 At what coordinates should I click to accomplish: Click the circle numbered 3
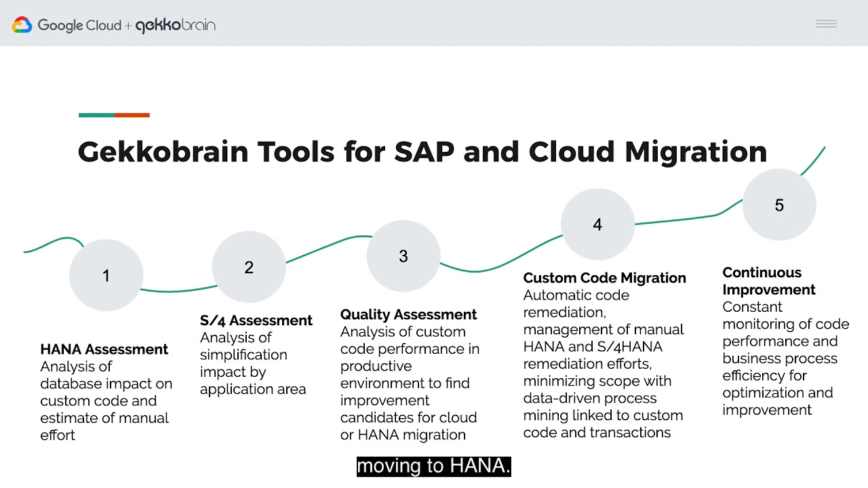[403, 256]
